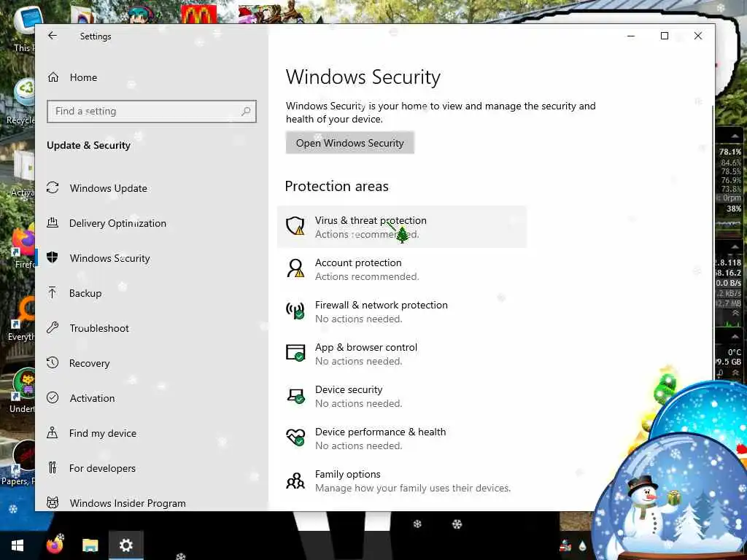Click the Settings gear on the taskbar
Screen dimensions: 747x560
click(x=125, y=545)
